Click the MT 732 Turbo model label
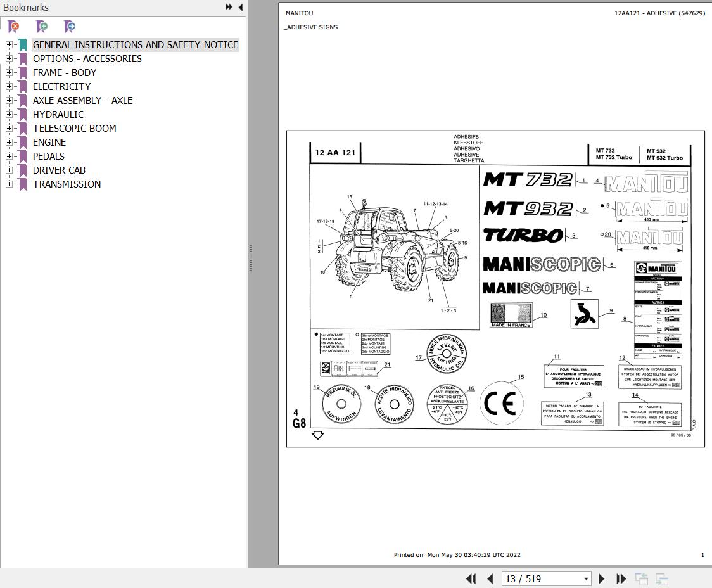The width and height of the screenshot is (712, 588). (614, 157)
